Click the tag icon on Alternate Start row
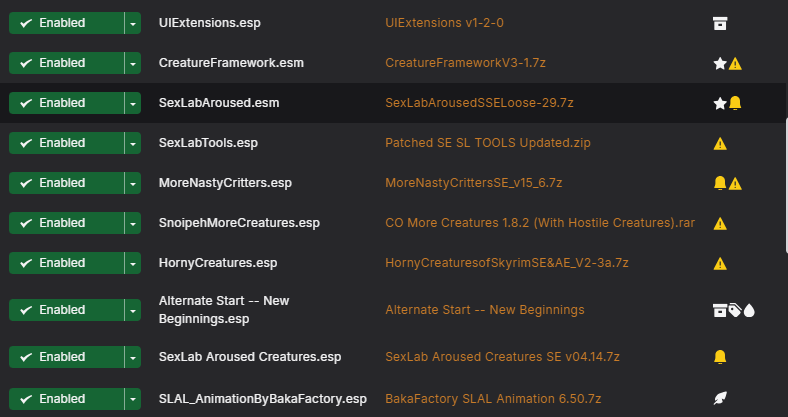This screenshot has width=788, height=417. click(x=735, y=310)
